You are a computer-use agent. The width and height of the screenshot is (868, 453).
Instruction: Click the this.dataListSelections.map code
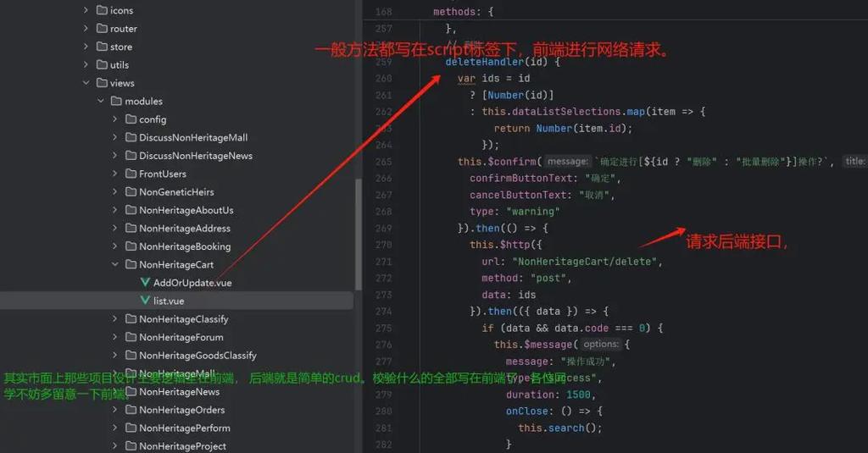click(x=563, y=112)
